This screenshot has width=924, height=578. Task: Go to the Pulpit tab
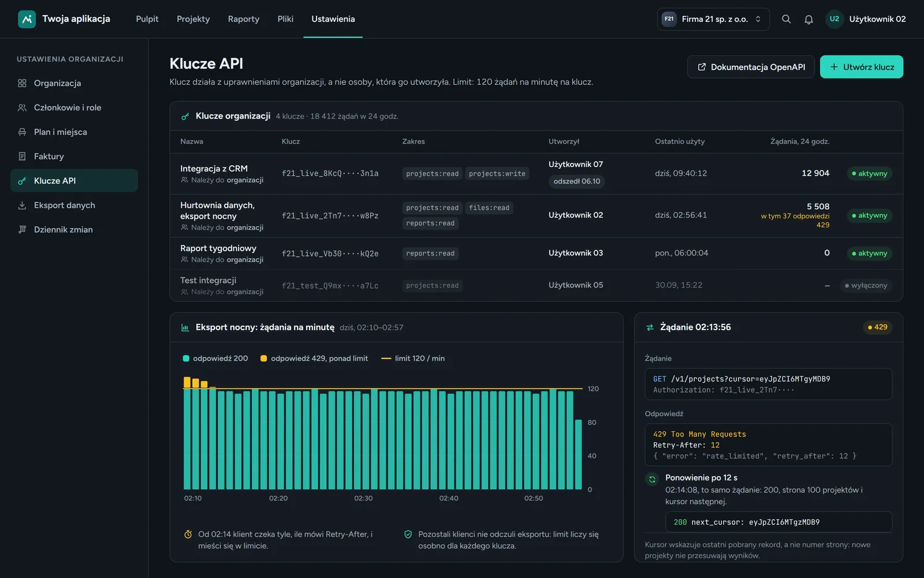(147, 19)
